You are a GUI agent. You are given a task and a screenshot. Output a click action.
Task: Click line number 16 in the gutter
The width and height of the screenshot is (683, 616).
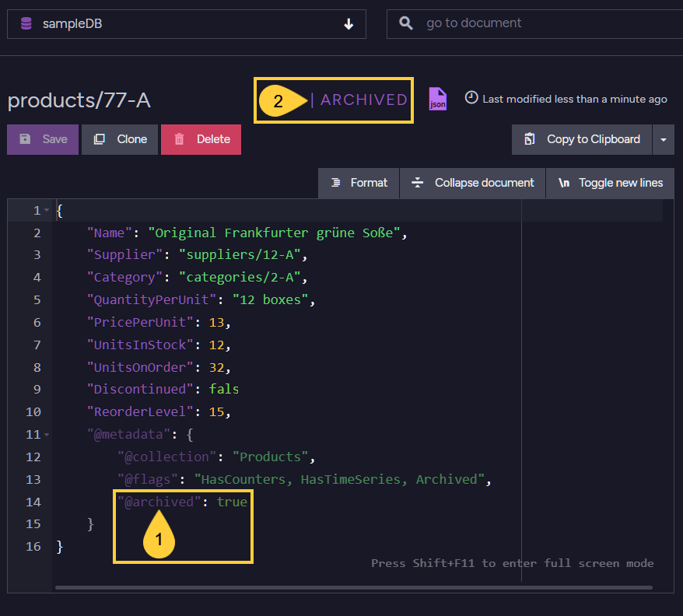coord(33,546)
